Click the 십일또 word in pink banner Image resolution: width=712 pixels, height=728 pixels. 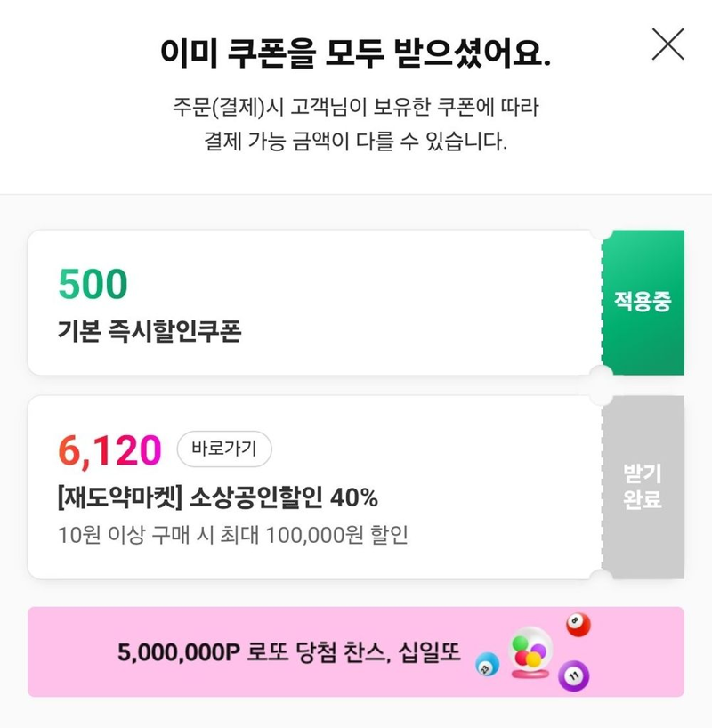point(429,651)
